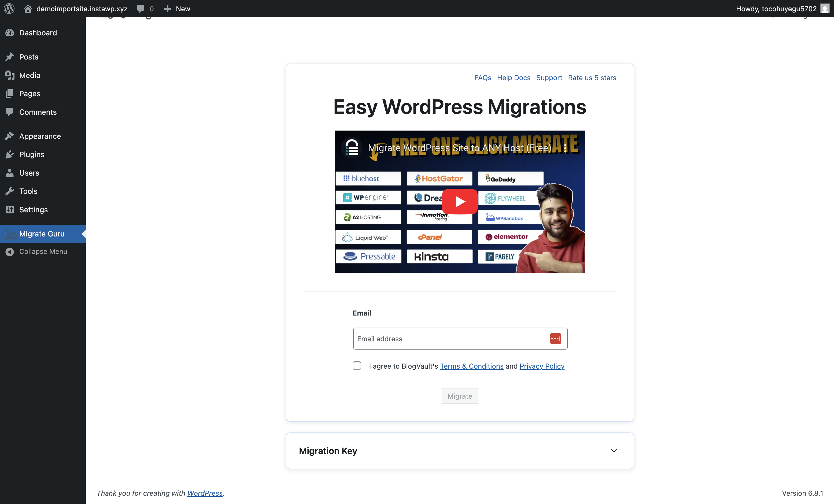The height and width of the screenshot is (504, 834).
Task: Click the user avatar in admin bar
Action: pos(825,9)
